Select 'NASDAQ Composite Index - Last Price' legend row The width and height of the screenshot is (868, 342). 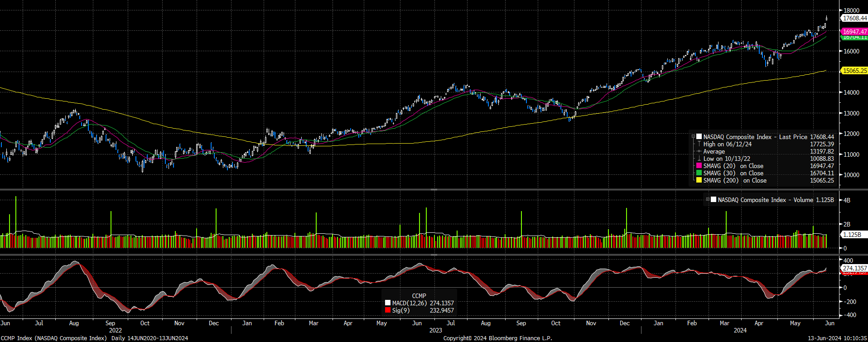763,137
